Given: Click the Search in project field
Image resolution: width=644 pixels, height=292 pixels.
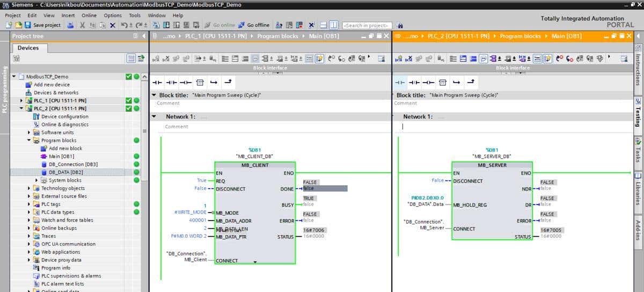Looking at the screenshot, I should 367,25.
